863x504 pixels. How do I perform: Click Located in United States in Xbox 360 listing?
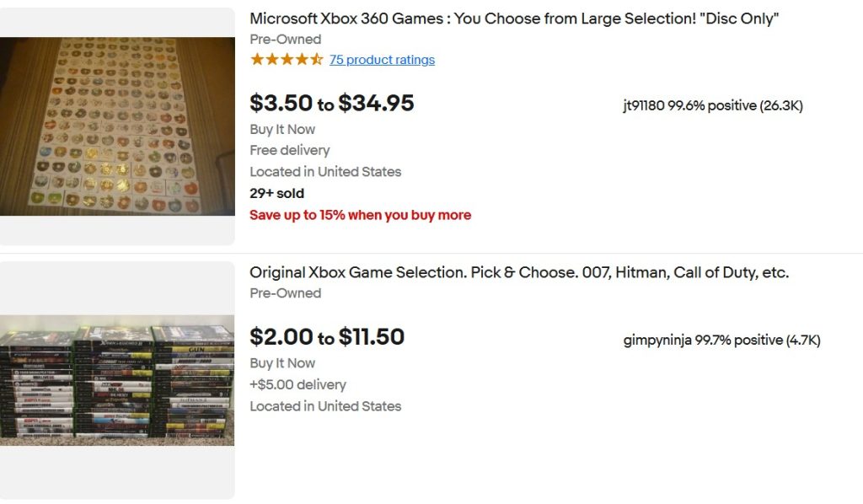[325, 172]
